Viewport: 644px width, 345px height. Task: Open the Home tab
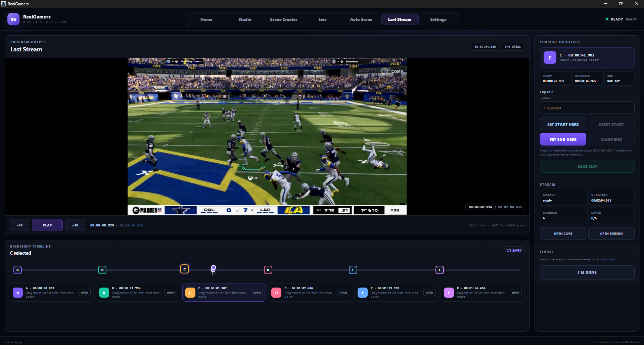tap(206, 19)
